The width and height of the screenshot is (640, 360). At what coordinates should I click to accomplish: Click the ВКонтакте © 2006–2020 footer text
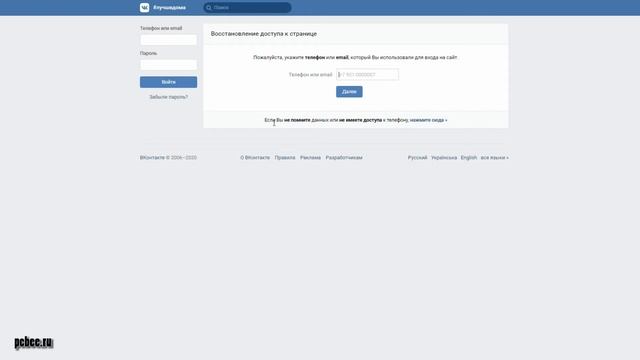tap(168, 158)
